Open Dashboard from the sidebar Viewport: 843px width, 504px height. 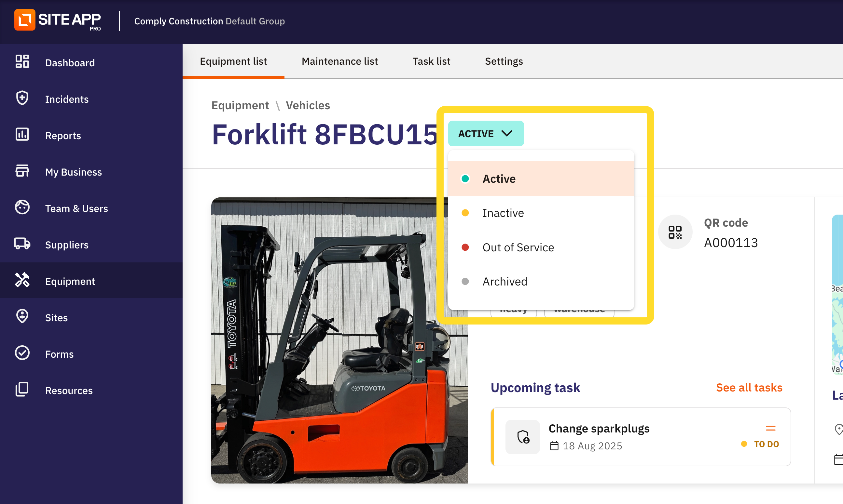[x=91, y=62]
